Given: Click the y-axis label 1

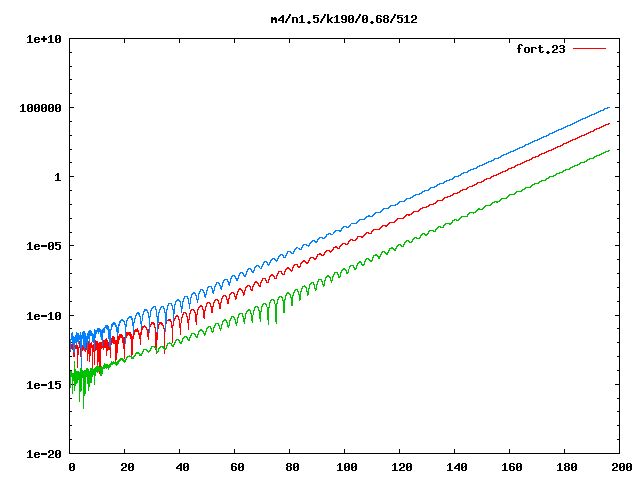Looking at the screenshot, I should (x=58, y=177).
